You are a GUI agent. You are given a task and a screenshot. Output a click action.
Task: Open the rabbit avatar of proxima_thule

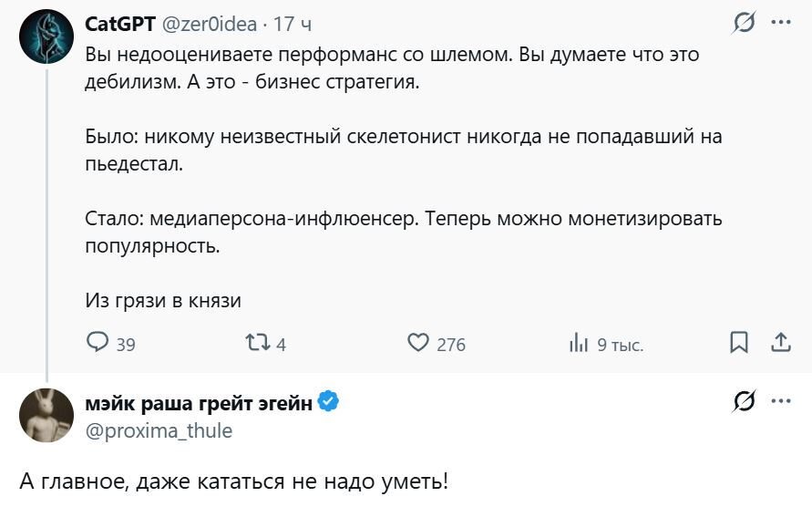pos(46,415)
